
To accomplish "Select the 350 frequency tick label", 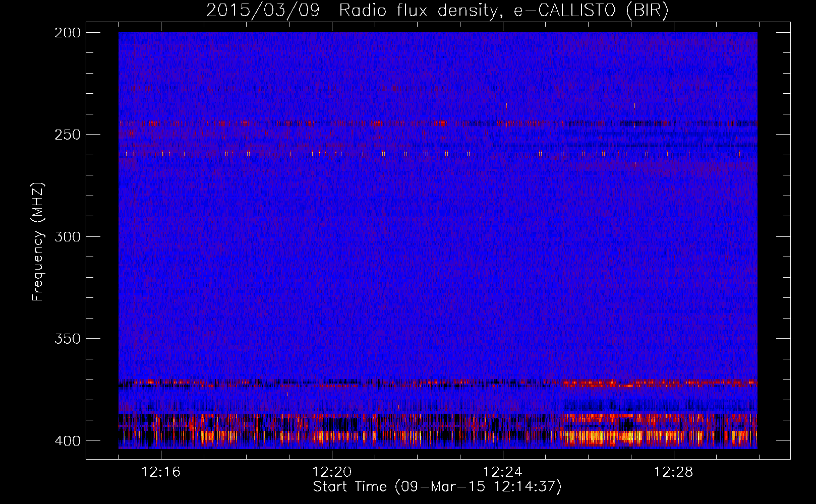I will tap(67, 339).
